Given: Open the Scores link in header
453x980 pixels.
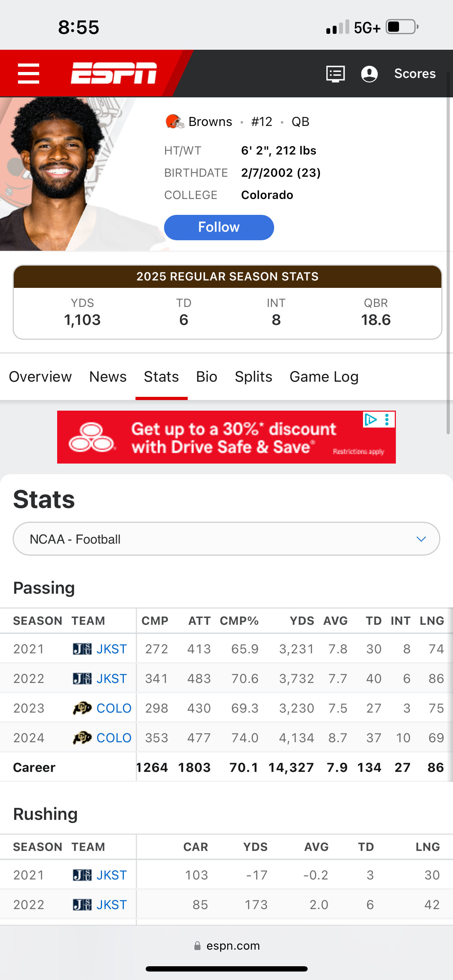Looking at the screenshot, I should (415, 73).
